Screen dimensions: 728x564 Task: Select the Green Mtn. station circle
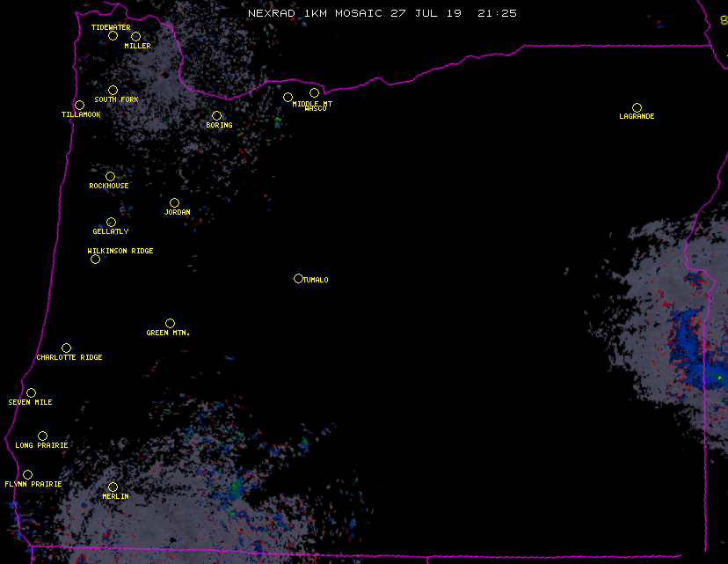[170, 324]
